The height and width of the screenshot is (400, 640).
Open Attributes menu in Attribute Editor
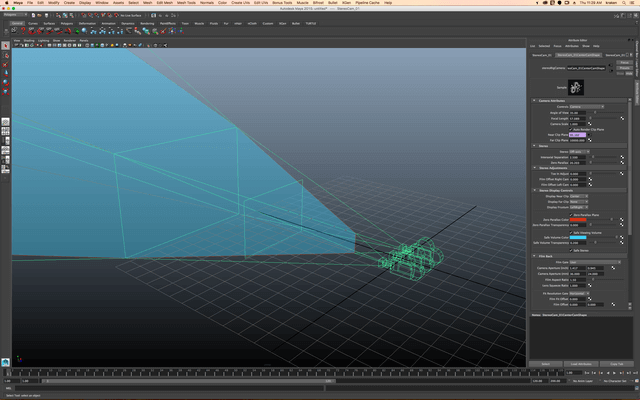tap(572, 46)
